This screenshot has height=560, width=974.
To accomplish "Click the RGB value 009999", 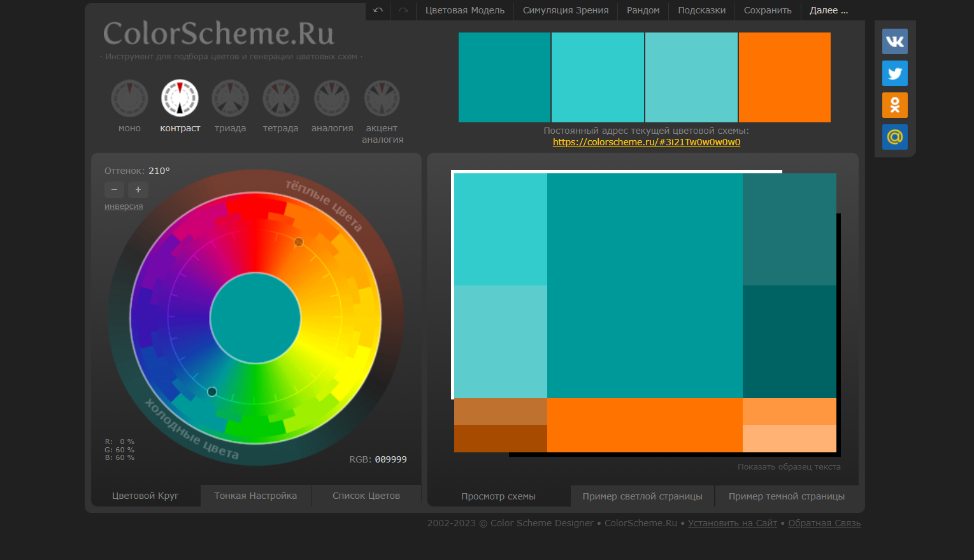I will tap(390, 459).
